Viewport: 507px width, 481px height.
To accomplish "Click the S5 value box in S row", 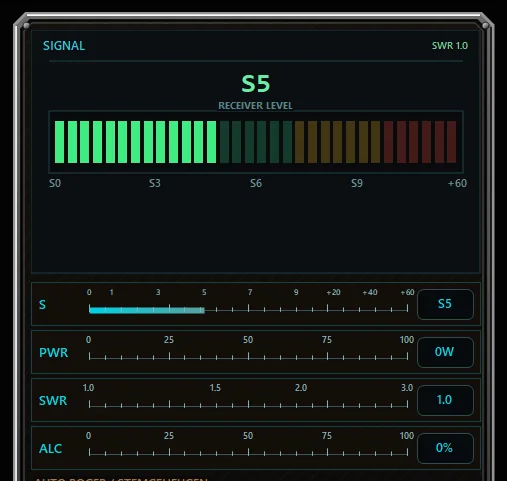I will pyautogui.click(x=445, y=304).
